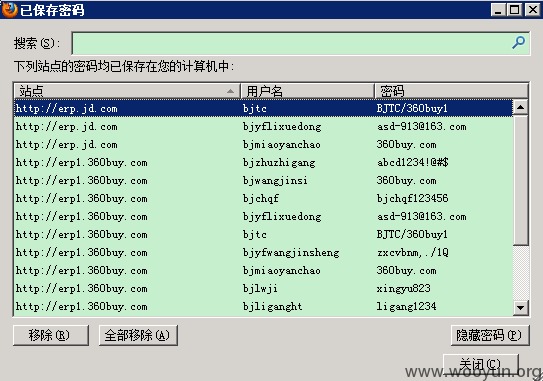The height and width of the screenshot is (381, 543).
Task: Select the row with username bjyfwangjinsheng
Action: (263, 252)
